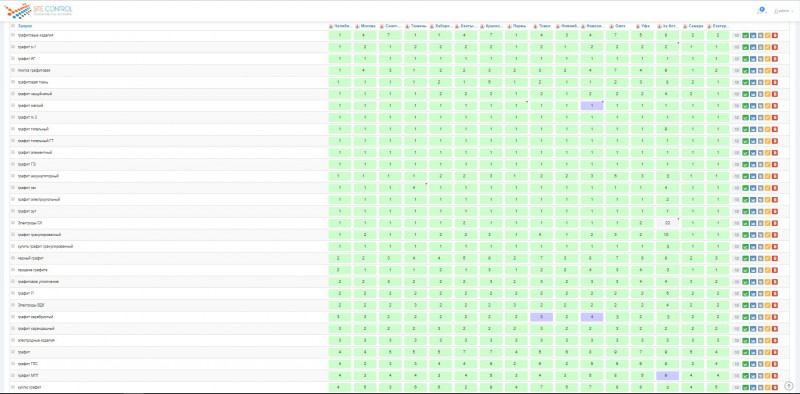800x394 pixels.
Task: Click green check icon in Электроды СК row
Action: click(745, 223)
